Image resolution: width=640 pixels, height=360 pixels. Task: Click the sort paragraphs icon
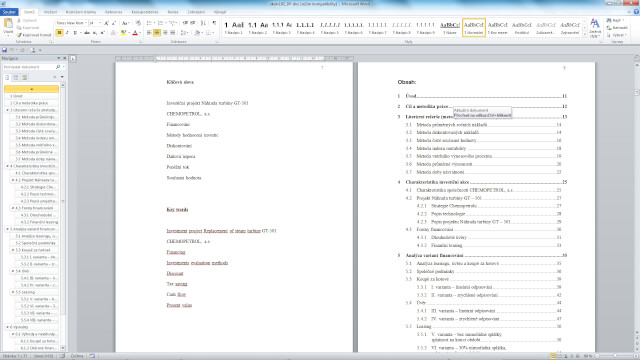[x=203, y=23]
